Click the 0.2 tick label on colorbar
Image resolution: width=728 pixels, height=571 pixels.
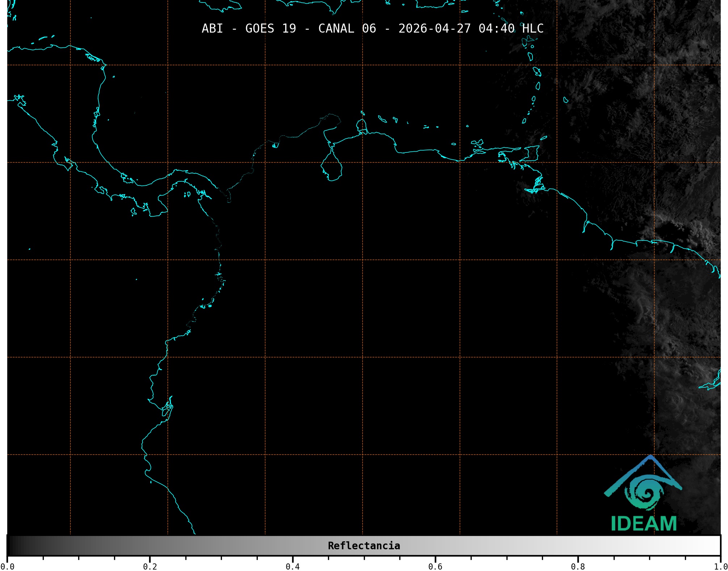pos(150,566)
